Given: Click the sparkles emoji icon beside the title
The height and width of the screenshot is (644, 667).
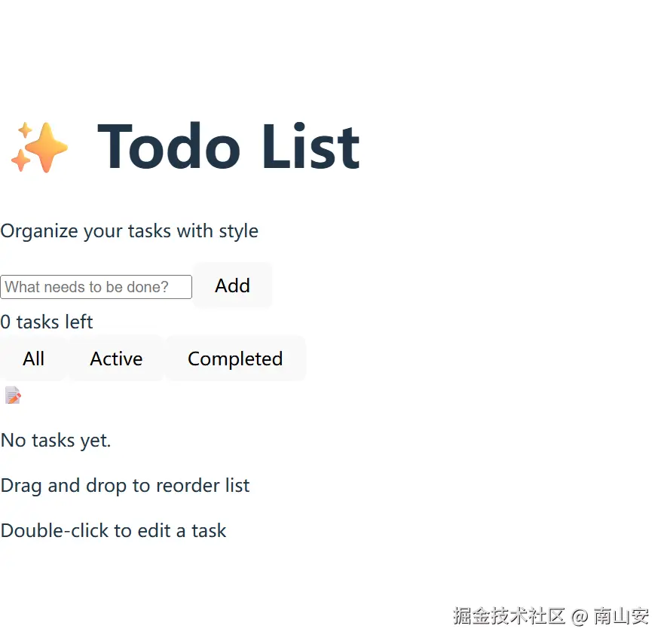Looking at the screenshot, I should [x=39, y=147].
